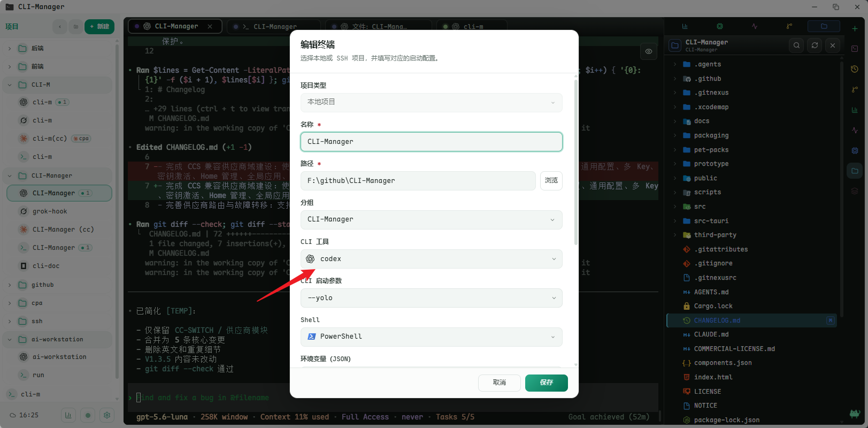Click the 路径 path input field

click(418, 181)
